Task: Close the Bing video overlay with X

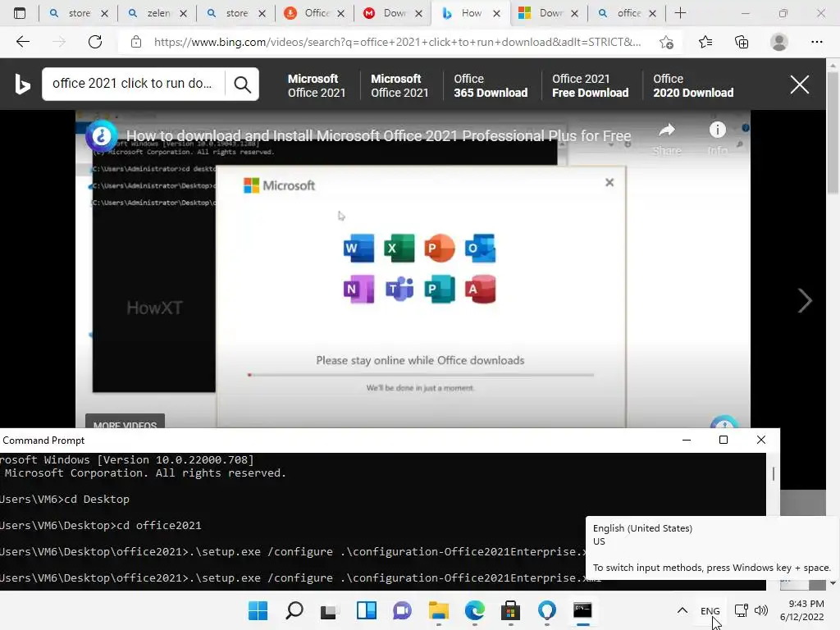Action: pos(799,84)
